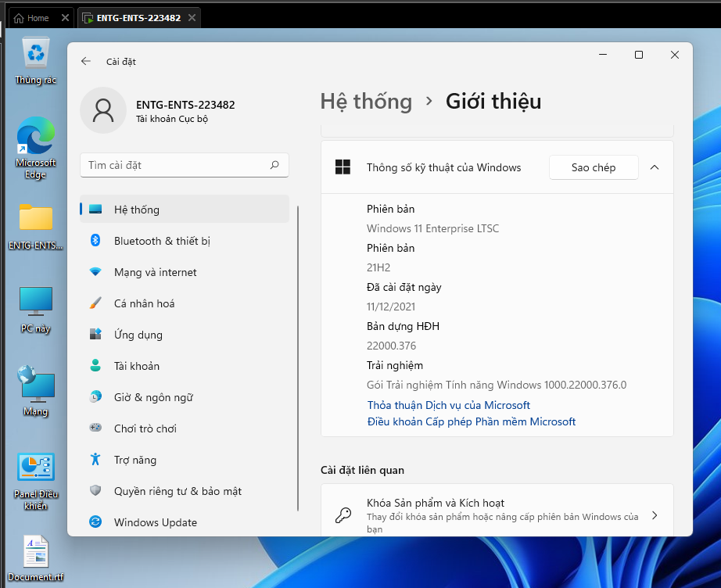Viewport: 721px width, 588px height.
Task: Open Điều khoản Cấp phép Phần mềm Microsoft
Action: click(x=472, y=421)
